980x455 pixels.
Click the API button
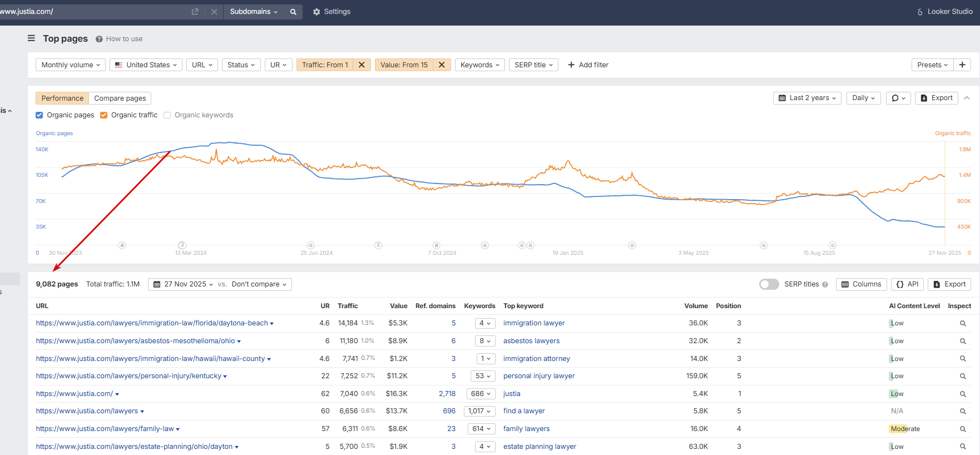907,284
